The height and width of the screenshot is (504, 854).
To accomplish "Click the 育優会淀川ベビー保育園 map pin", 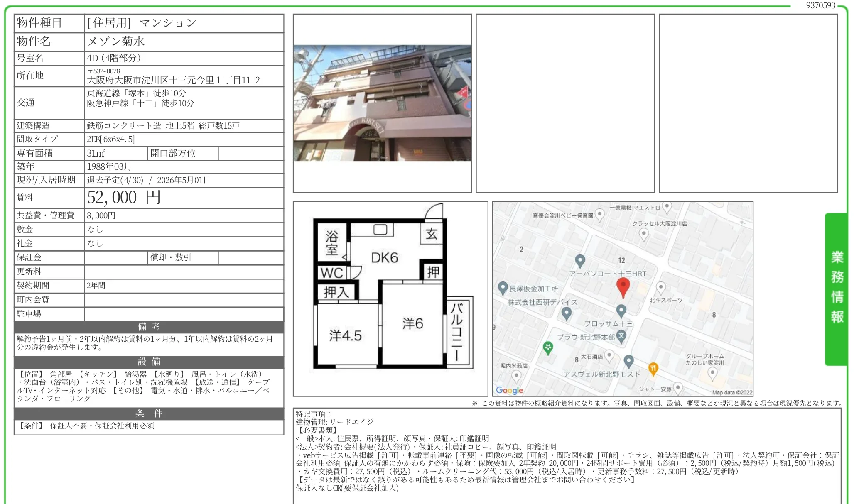I will [x=599, y=215].
